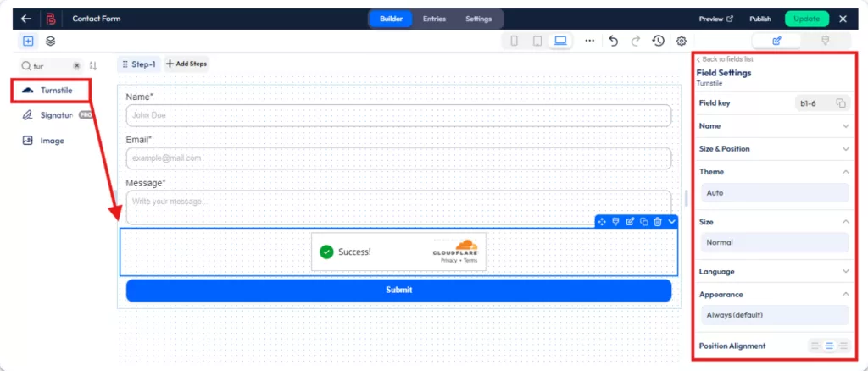The height and width of the screenshot is (371, 868).
Task: Open settings edit icon on Turnstile toolbar
Action: (630, 221)
